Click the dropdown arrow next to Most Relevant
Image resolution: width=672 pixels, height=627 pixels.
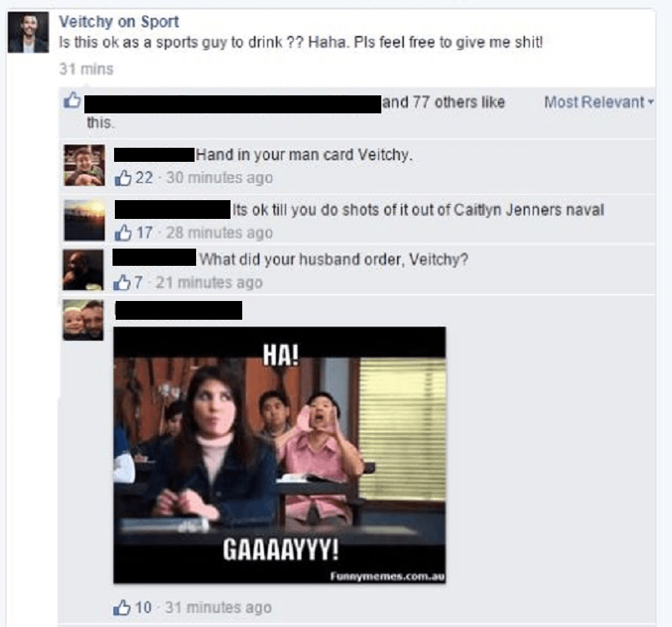tap(651, 102)
